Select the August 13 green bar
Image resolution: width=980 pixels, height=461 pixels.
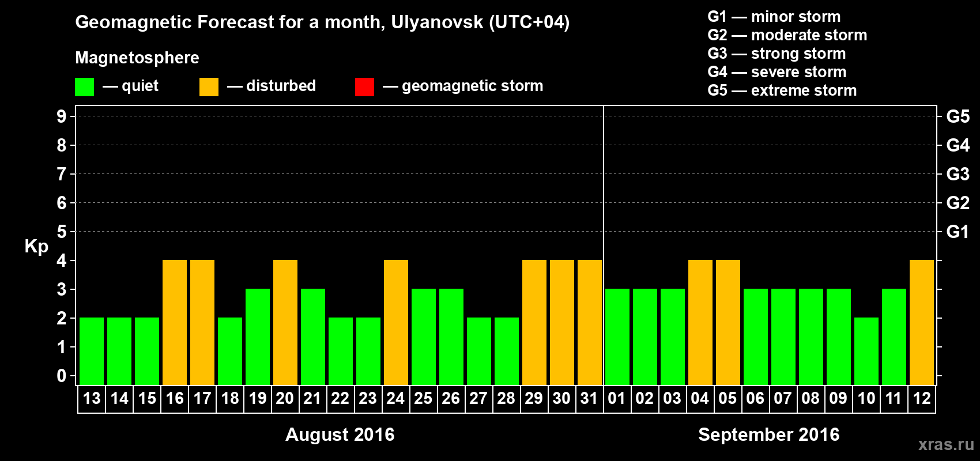(92, 351)
